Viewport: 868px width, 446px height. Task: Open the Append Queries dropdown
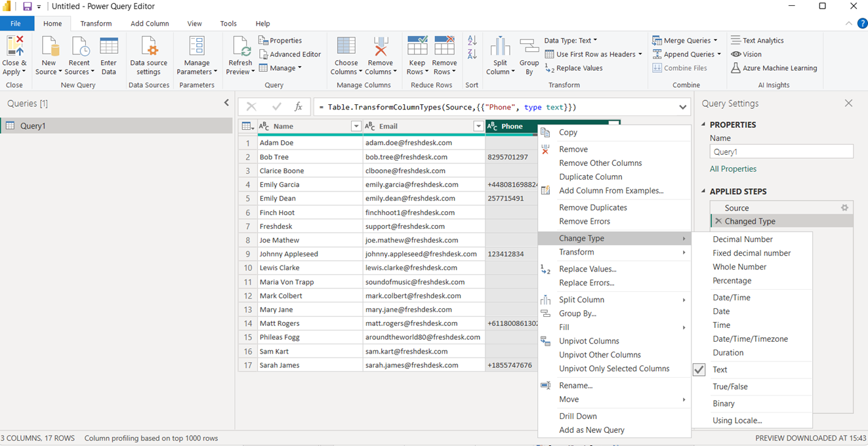point(686,54)
